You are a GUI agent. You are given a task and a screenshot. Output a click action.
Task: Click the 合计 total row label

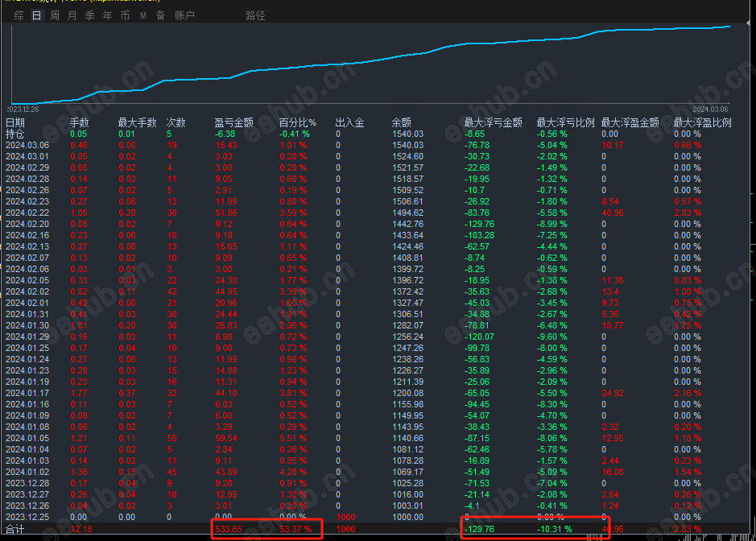tap(15, 529)
